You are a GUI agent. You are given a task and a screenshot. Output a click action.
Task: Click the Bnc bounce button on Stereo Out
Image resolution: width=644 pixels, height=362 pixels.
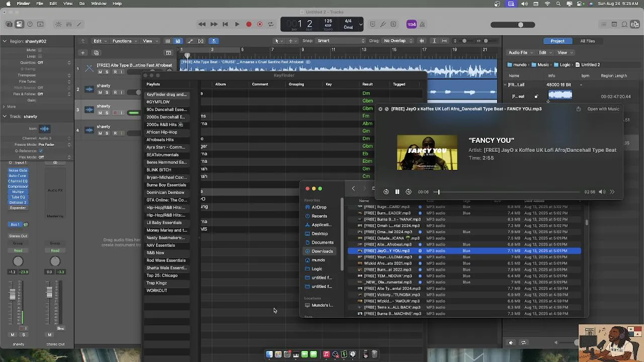[60, 328]
